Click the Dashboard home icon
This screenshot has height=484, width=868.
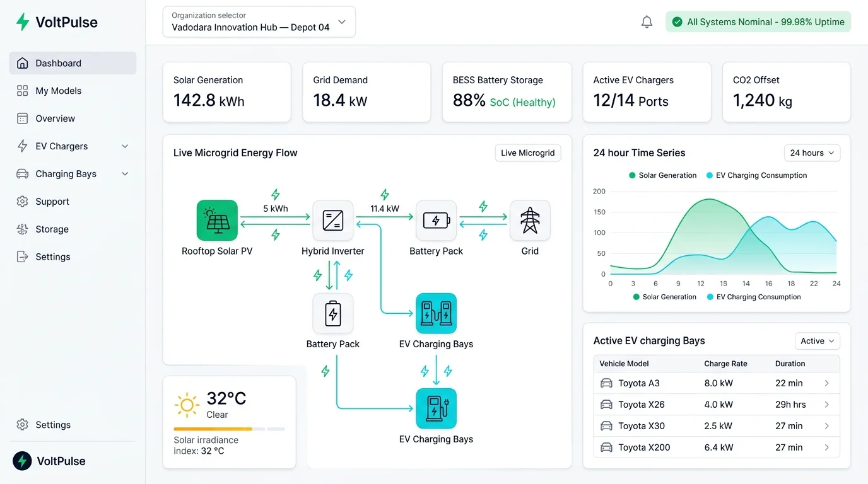coord(23,63)
